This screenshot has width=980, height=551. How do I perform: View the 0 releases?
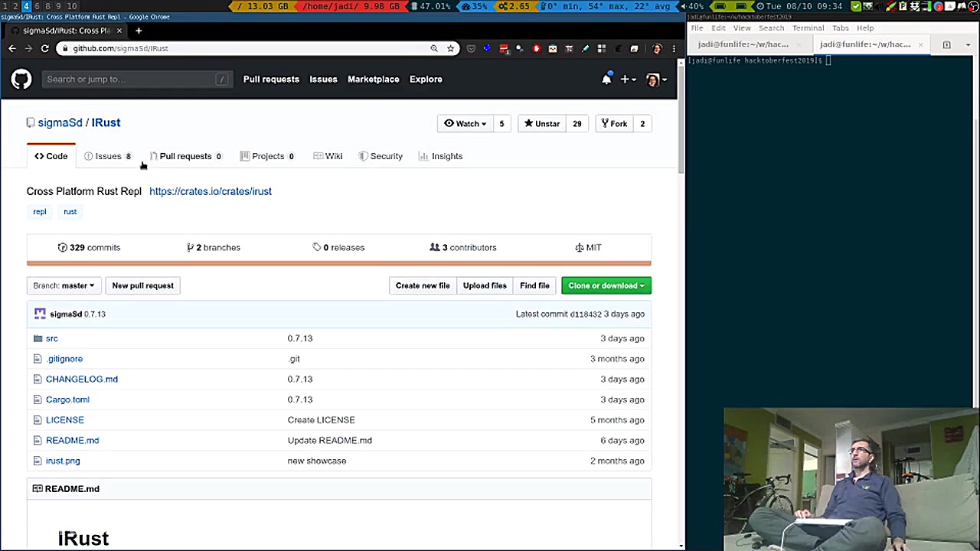338,247
